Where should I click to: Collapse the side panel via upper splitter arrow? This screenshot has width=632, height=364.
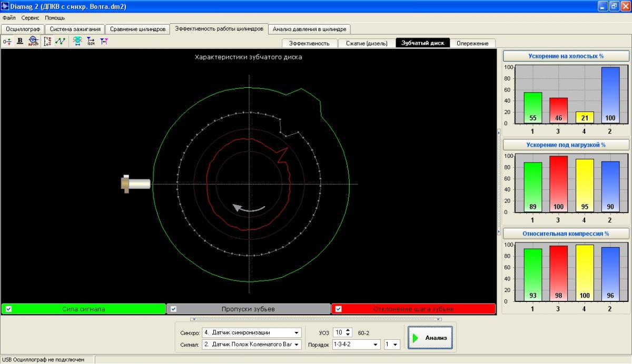(x=499, y=134)
